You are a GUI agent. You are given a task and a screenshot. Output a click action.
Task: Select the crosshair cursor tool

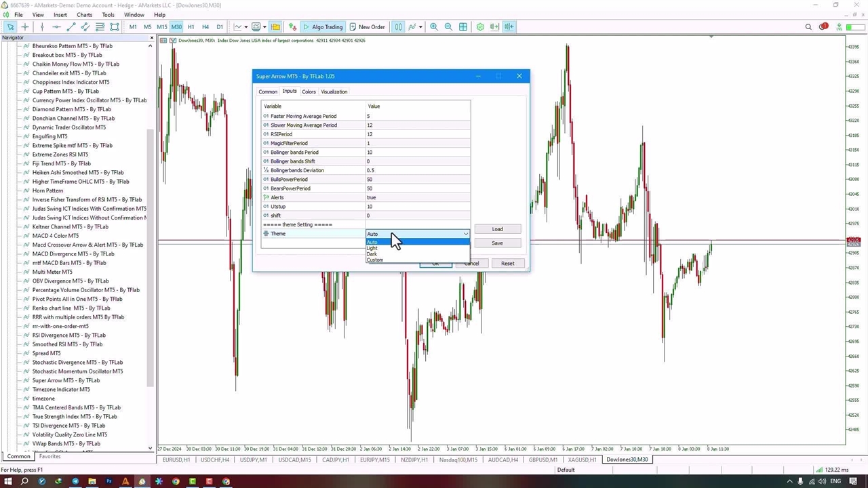[25, 27]
